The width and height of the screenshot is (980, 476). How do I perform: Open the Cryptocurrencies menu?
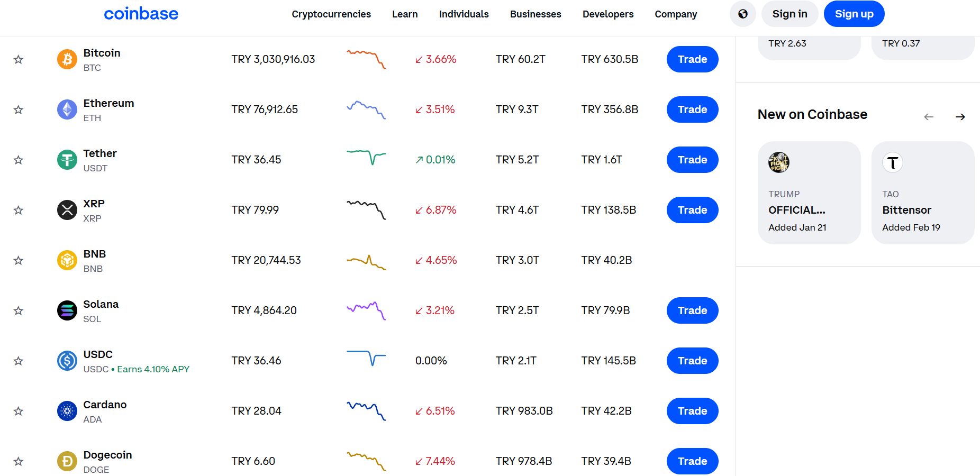pos(331,14)
